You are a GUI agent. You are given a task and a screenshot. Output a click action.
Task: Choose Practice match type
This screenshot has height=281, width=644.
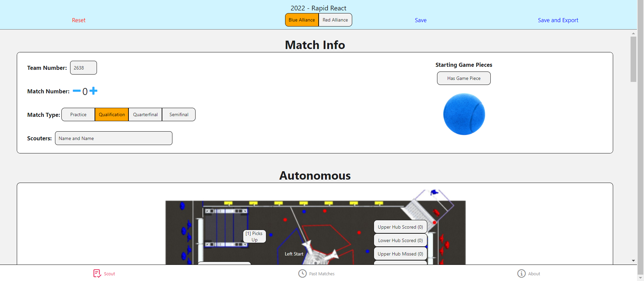tap(78, 114)
